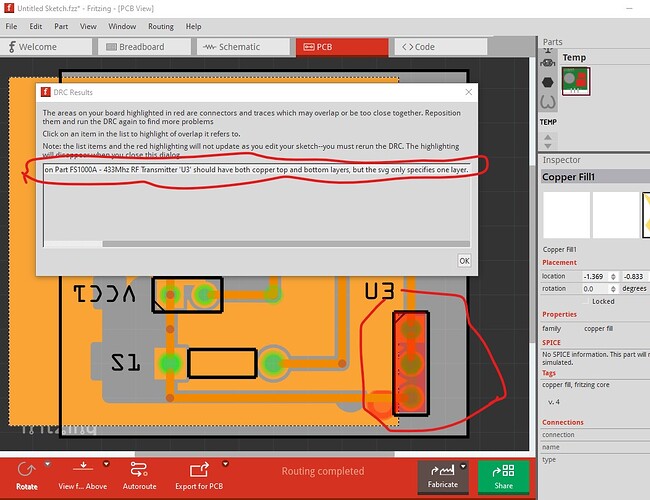
Task: Run the Autoroute tool
Action: click(139, 470)
